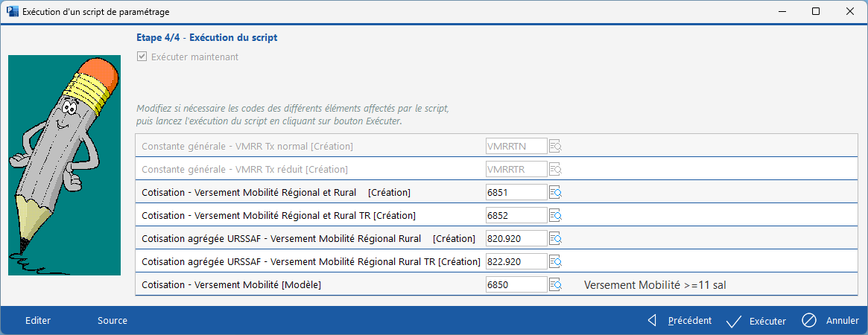This screenshot has height=335, width=868.
Task: Click the 6852 cotisation code field
Action: pyautogui.click(x=516, y=216)
